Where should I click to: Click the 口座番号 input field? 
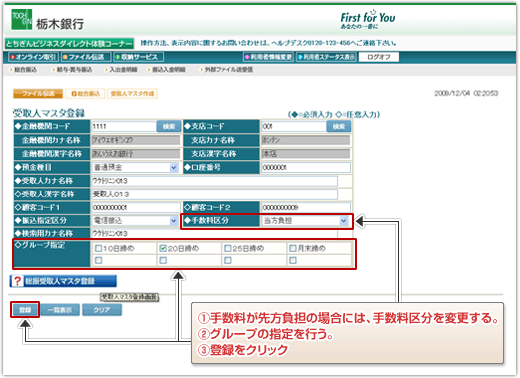click(306, 167)
